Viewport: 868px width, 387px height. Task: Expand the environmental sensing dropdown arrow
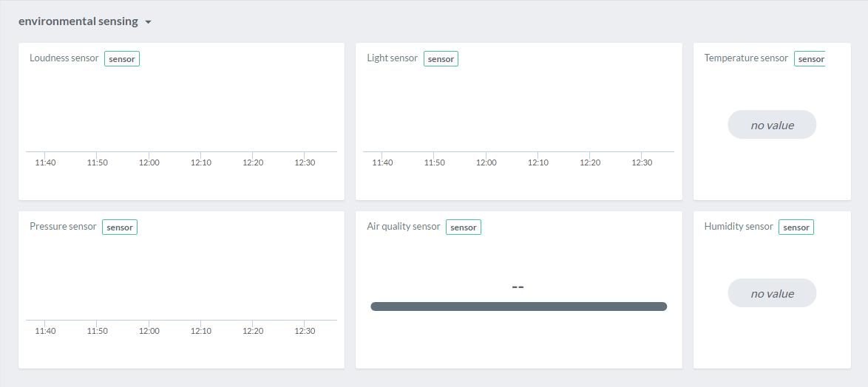(x=148, y=22)
